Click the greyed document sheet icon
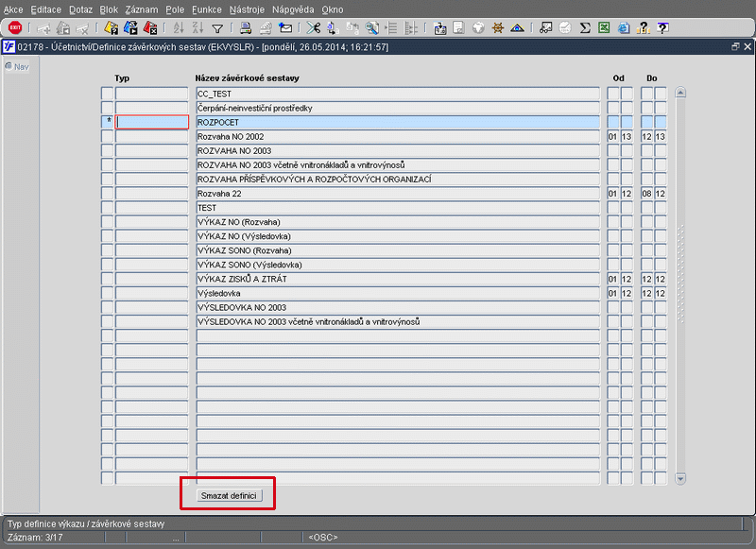The height and width of the screenshot is (549, 756). [458, 28]
